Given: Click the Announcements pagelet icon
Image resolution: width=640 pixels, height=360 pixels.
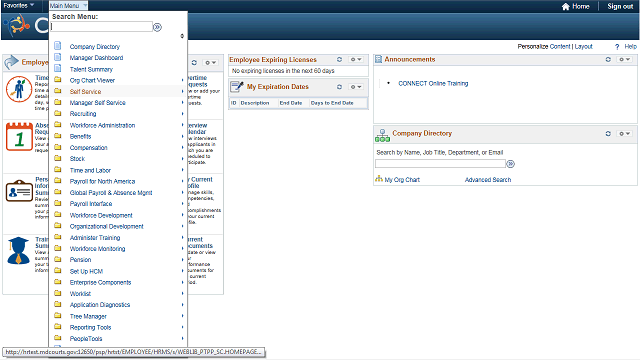Looking at the screenshot, I should 379,60.
